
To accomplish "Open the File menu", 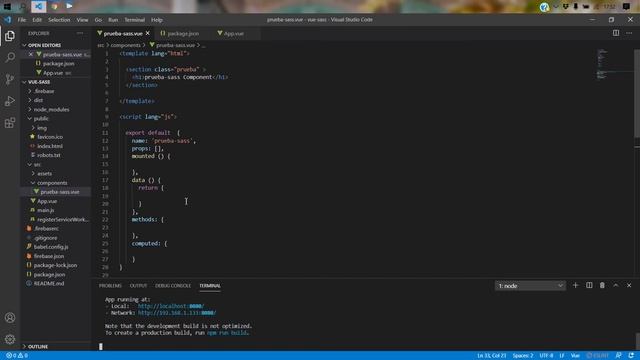I will [x=22, y=20].
